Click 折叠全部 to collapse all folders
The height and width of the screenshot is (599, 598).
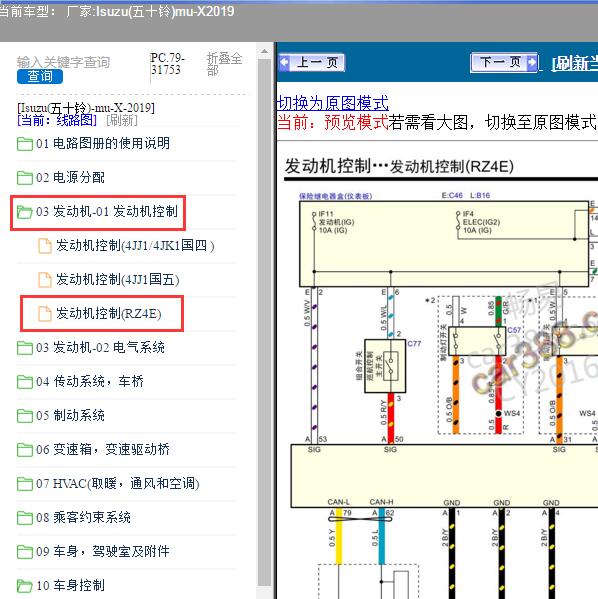pyautogui.click(x=224, y=64)
